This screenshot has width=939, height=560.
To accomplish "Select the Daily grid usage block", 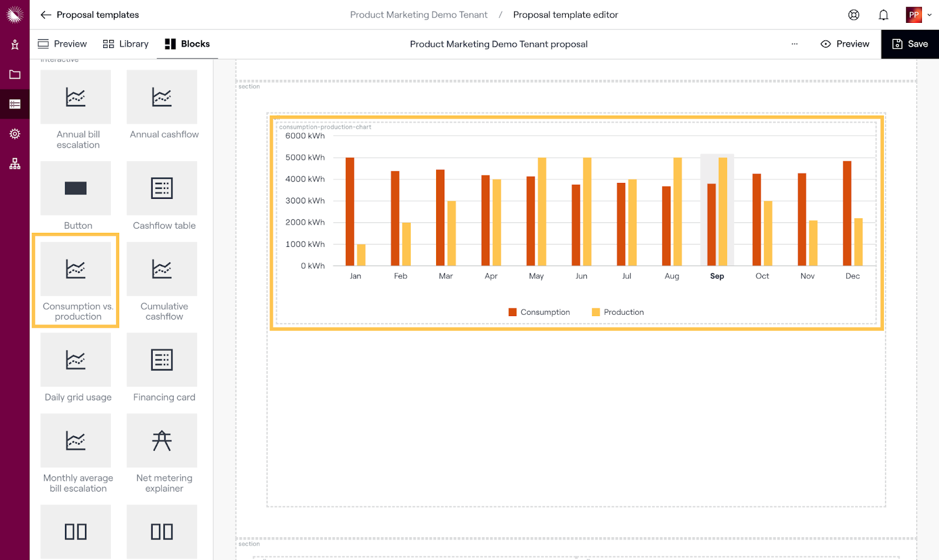I will (76, 368).
